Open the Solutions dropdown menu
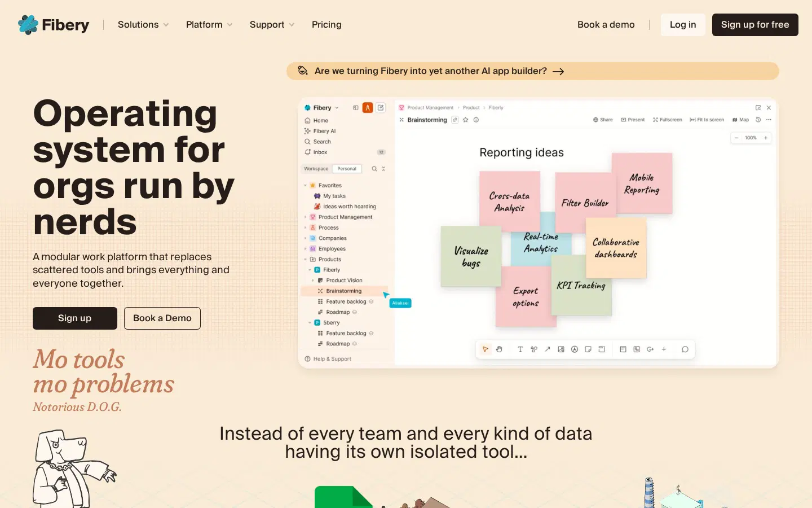 tap(143, 25)
